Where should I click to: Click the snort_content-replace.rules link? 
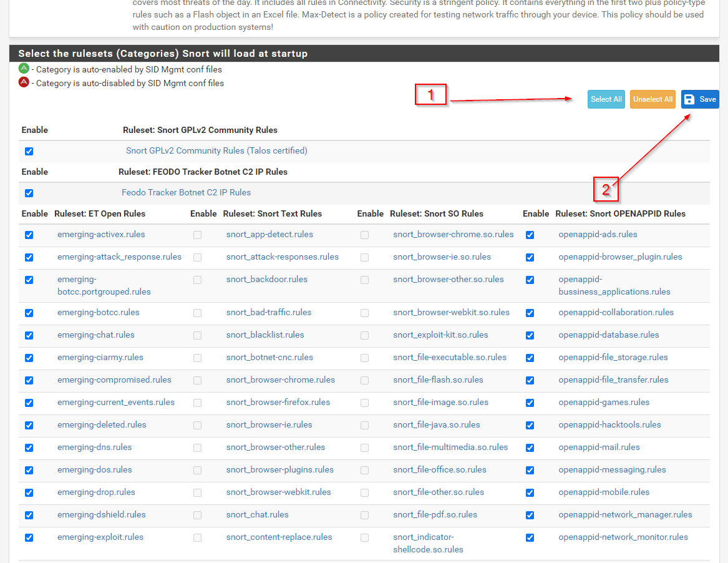click(279, 537)
